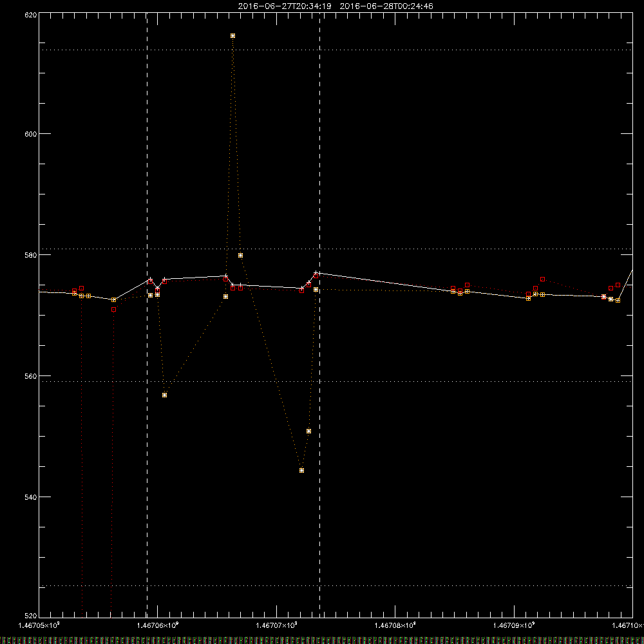The height and width of the screenshot is (644, 644).
Task: Click the x-axis label 1.46708×10⁹
Action: [x=395, y=625]
